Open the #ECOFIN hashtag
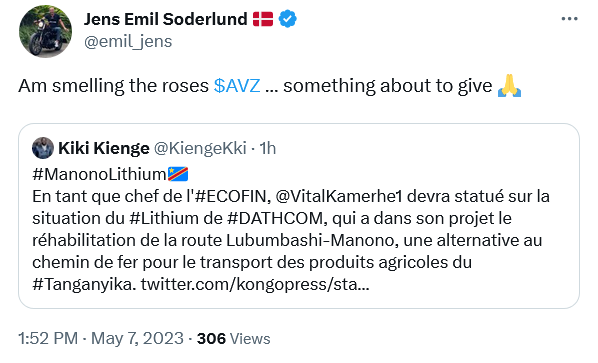Viewport: 598px width, 363px height. pos(230,196)
